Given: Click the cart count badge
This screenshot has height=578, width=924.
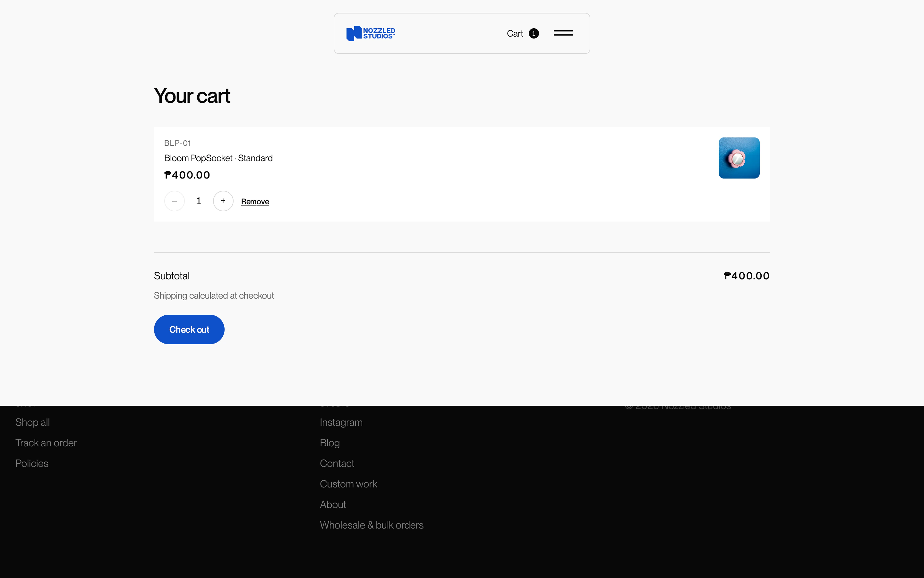Looking at the screenshot, I should 534,34.
